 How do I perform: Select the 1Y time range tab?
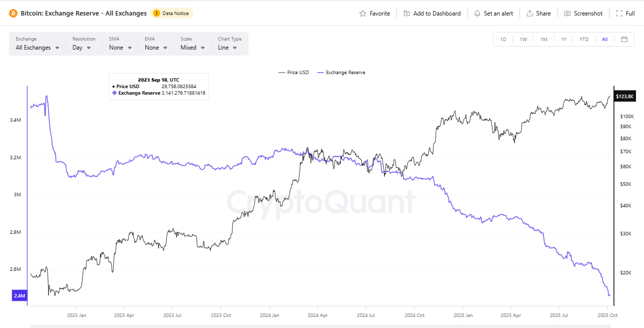point(563,39)
